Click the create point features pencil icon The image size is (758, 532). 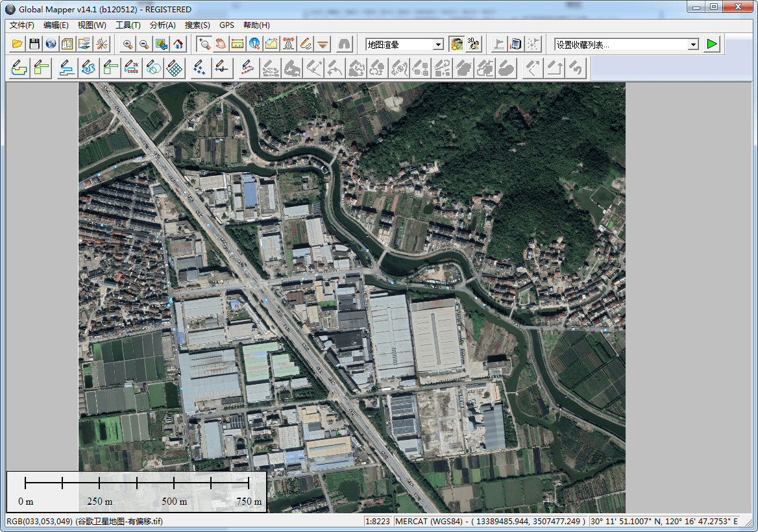[x=200, y=68]
